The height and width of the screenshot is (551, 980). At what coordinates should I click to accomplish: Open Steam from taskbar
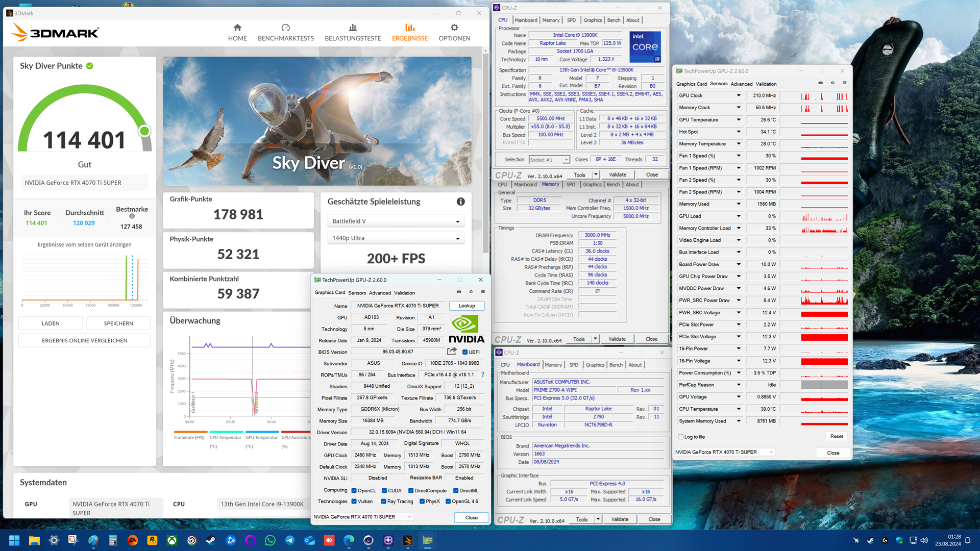(x=211, y=540)
